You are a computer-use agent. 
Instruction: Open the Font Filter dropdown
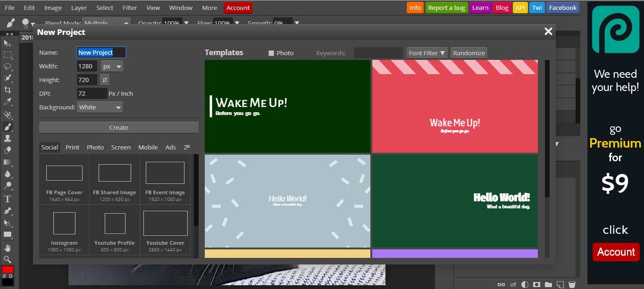tap(427, 53)
